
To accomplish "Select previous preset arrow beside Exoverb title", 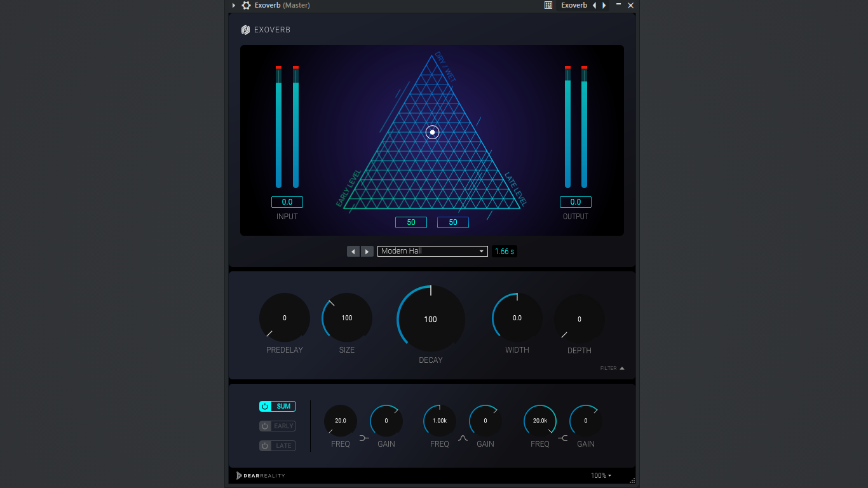I will click(x=595, y=5).
